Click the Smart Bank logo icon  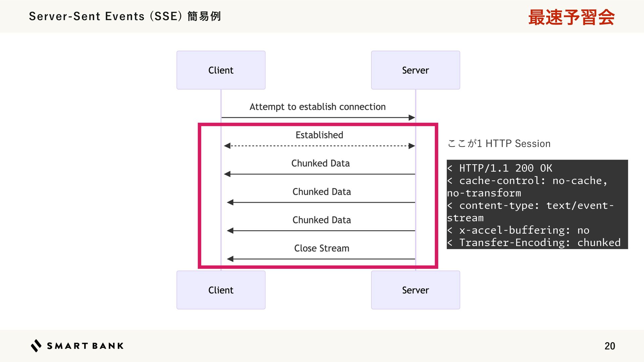pyautogui.click(x=36, y=346)
